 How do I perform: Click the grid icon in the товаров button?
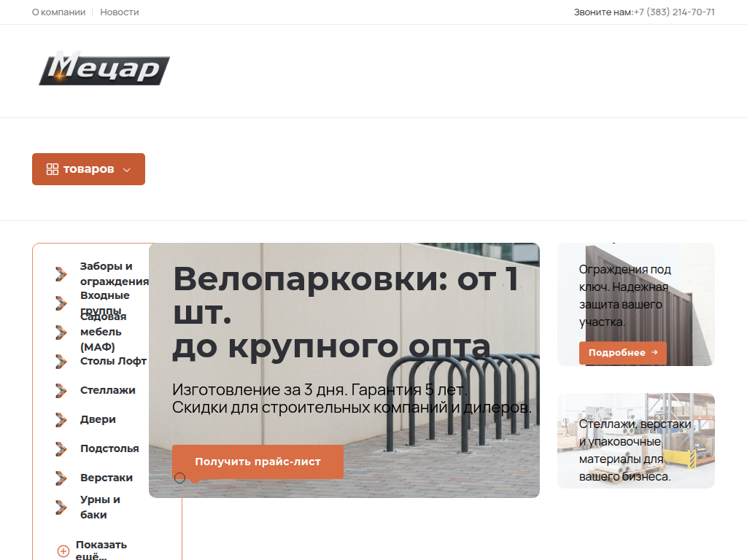tap(52, 168)
